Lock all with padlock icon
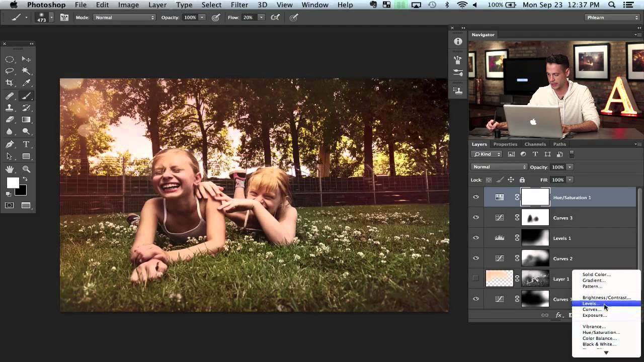 522,179
